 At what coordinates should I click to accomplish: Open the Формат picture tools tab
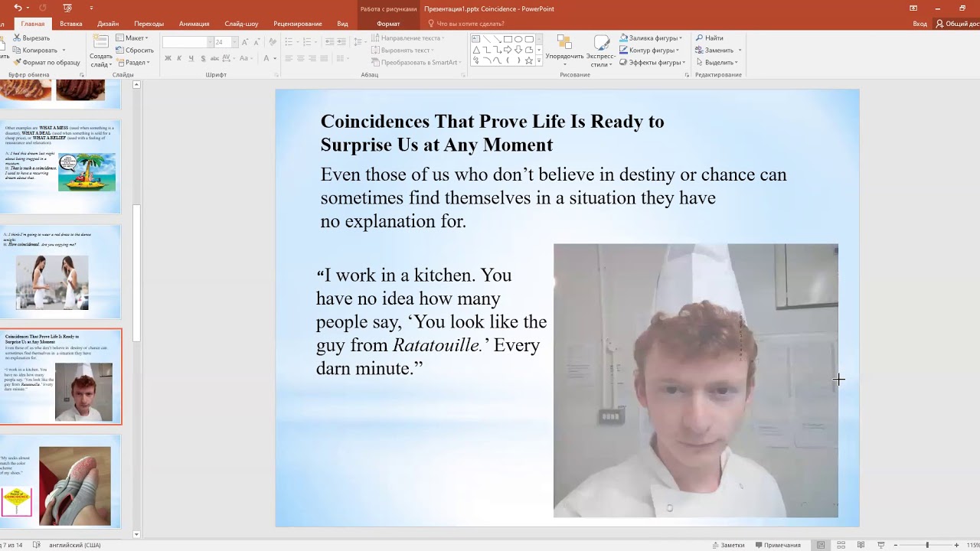pyautogui.click(x=388, y=24)
